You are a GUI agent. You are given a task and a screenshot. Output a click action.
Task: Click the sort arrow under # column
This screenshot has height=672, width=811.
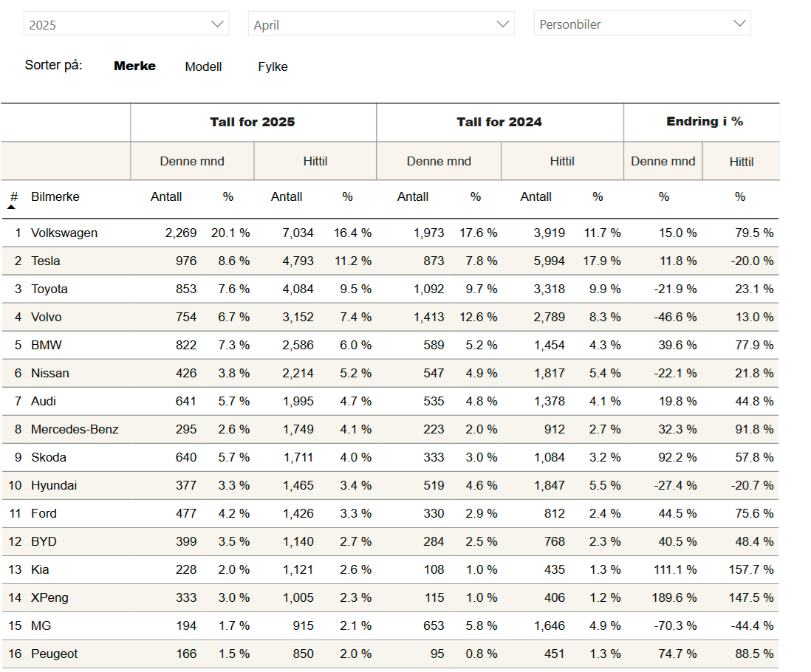pyautogui.click(x=11, y=208)
